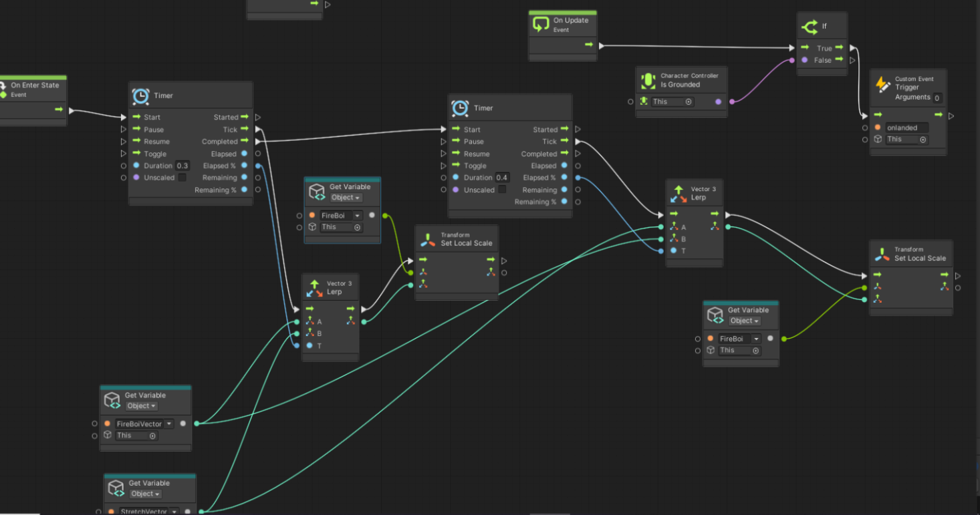The height and width of the screenshot is (515, 980).
Task: Open the Object kind dropdown on FireBoiVector node
Action: [141, 406]
